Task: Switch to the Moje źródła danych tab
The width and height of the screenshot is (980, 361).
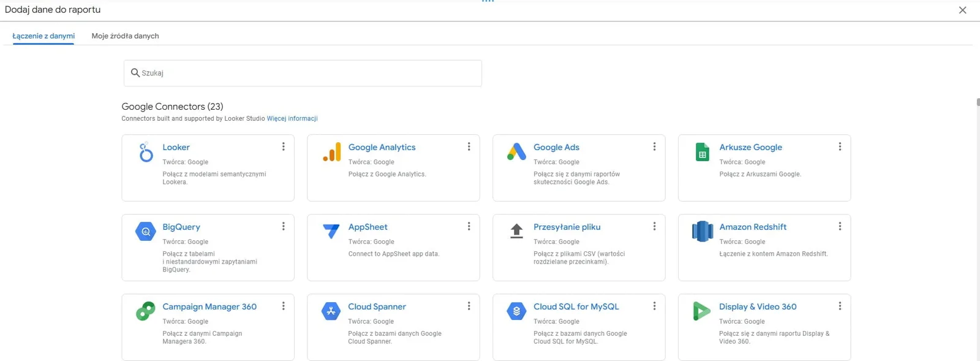Action: point(125,36)
